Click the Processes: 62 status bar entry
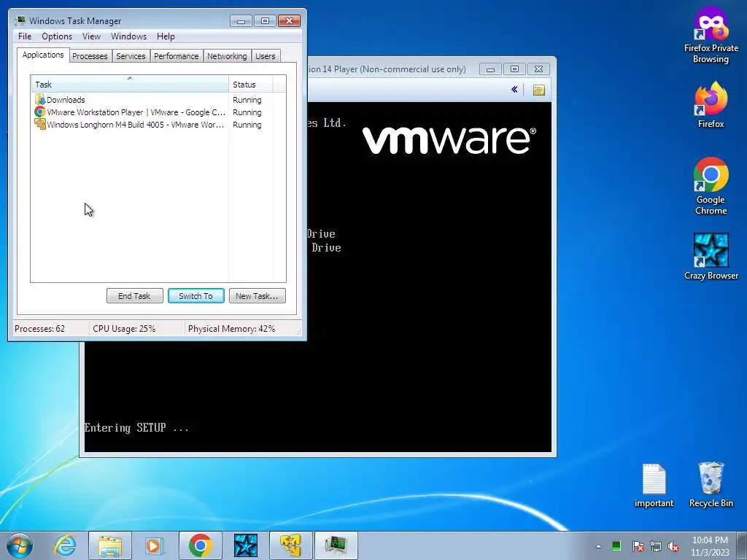 pyautogui.click(x=39, y=329)
